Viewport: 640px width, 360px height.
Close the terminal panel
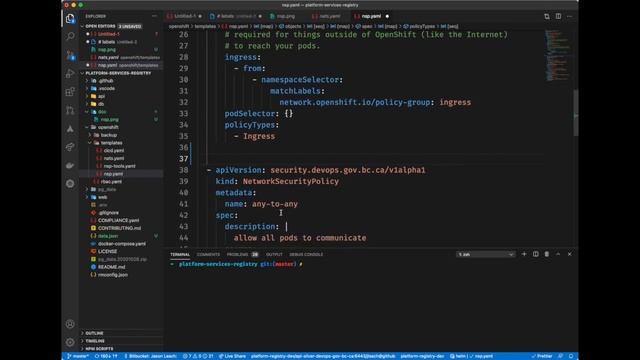click(x=569, y=254)
